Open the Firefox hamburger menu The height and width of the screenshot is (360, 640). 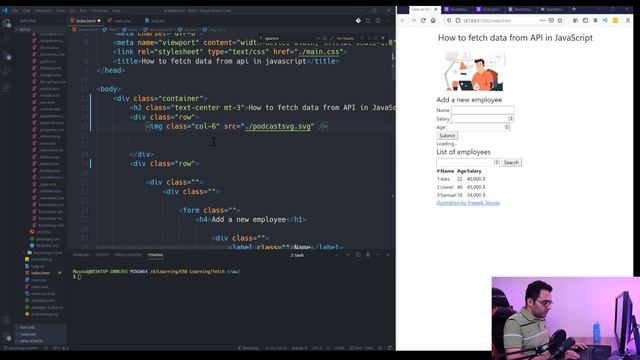coord(628,20)
